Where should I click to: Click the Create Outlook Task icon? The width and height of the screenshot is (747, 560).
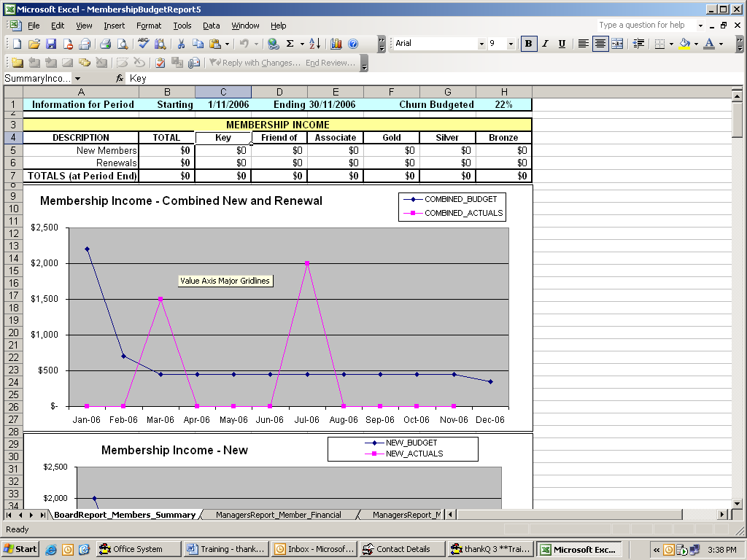pos(160,63)
